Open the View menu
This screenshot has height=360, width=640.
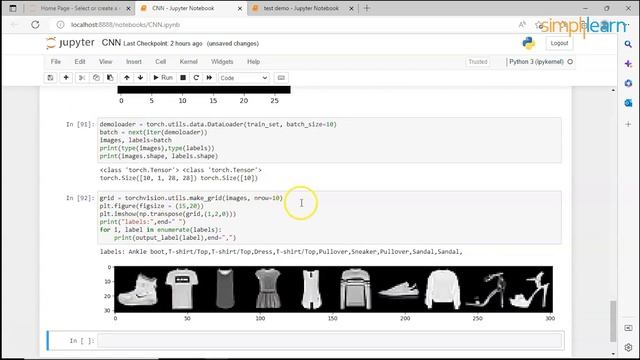point(105,62)
